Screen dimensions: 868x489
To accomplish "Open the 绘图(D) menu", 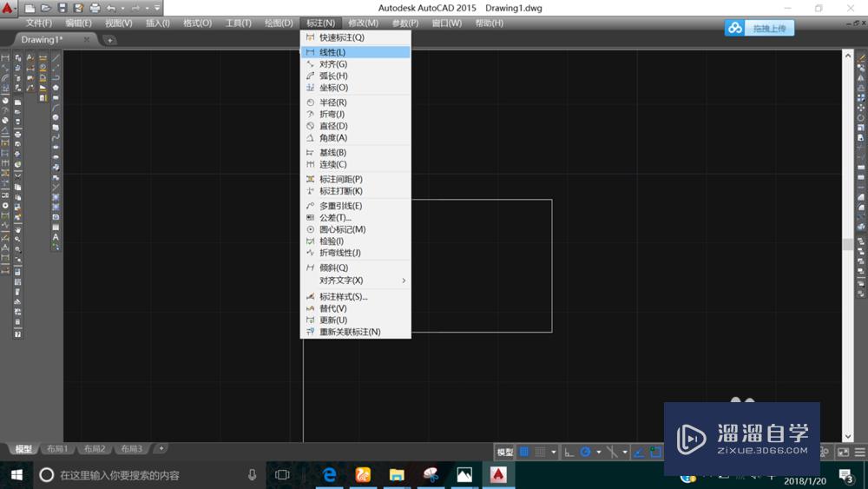I will [279, 23].
